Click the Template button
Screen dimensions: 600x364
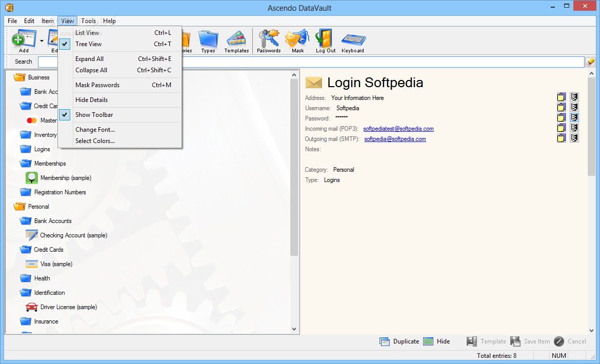point(486,341)
